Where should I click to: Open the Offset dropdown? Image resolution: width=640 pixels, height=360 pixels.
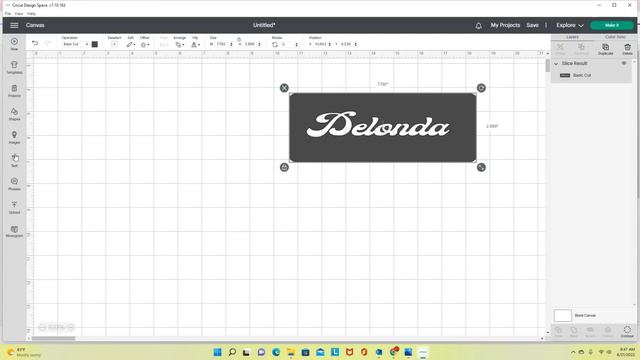coord(144,44)
